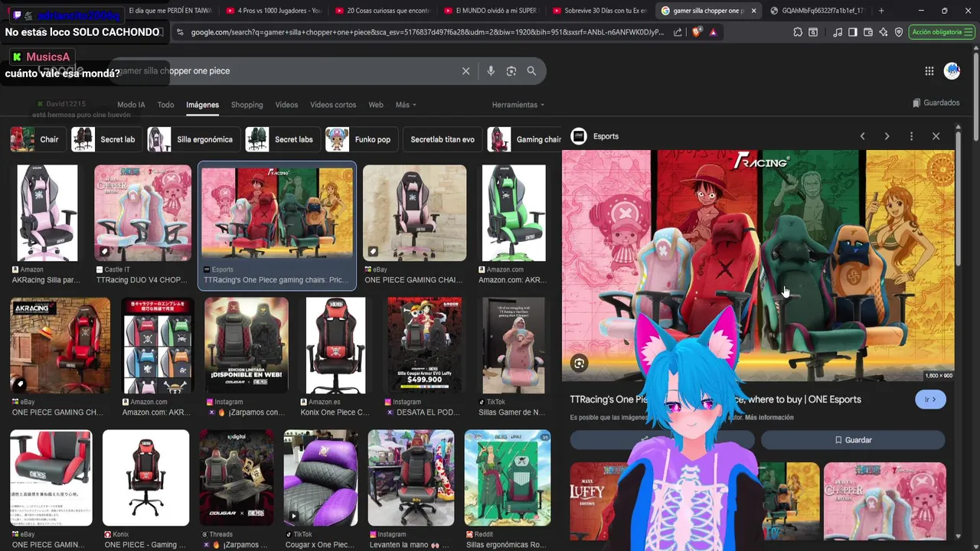Click the site settings icon beside the URL
The width and height of the screenshot is (980, 551).
click(180, 32)
